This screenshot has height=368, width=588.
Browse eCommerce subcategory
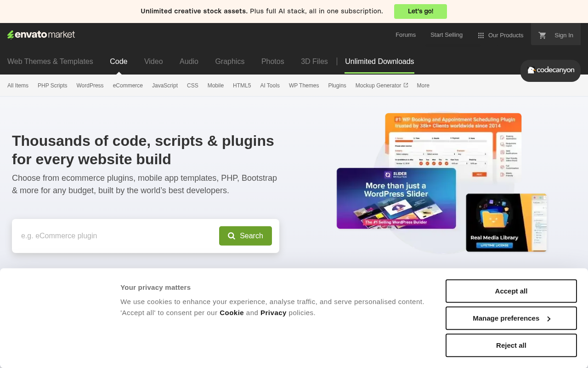128,86
